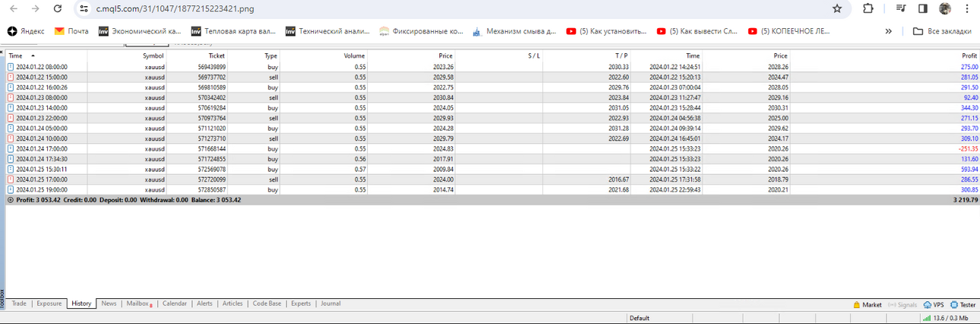Switch to the Trade tab

[x=19, y=303]
